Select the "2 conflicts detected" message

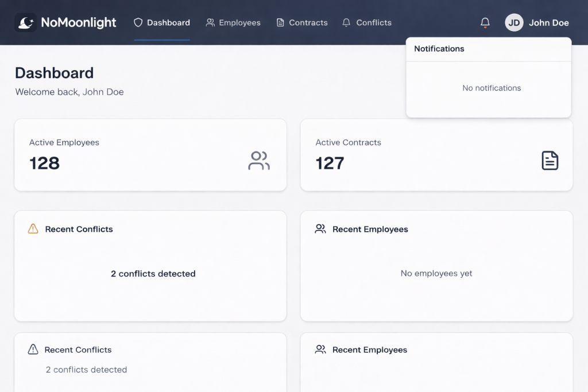153,274
